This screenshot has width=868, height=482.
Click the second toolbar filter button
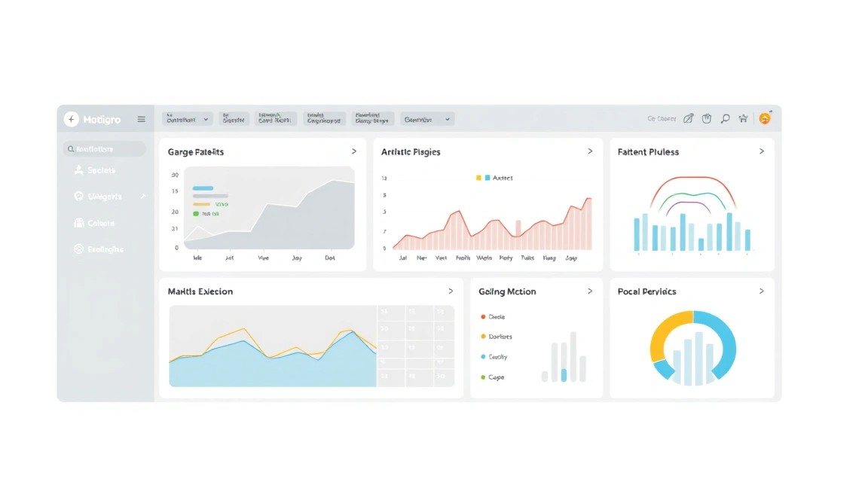tap(233, 118)
